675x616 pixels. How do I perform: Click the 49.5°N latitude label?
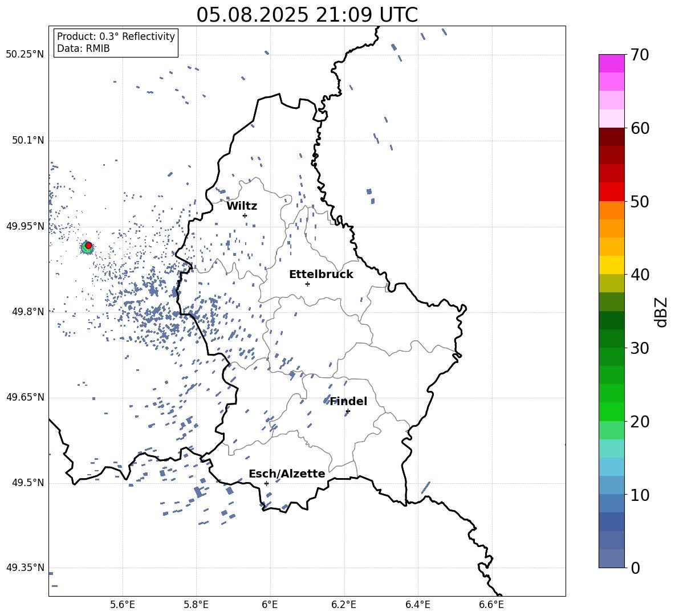click(28, 483)
